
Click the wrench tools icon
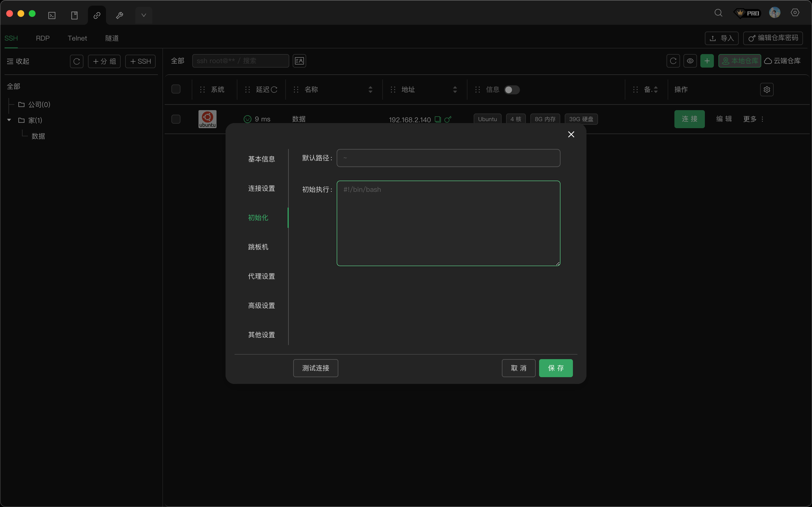tap(120, 15)
